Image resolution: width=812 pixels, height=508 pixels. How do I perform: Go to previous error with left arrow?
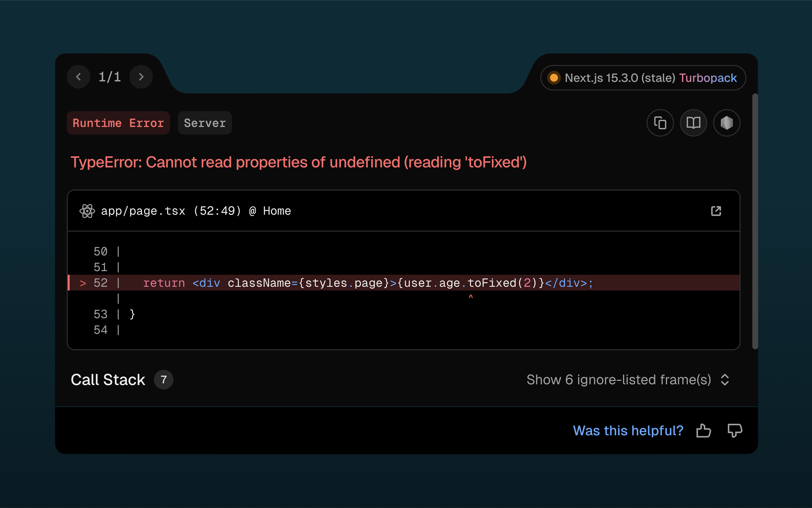coord(79,77)
